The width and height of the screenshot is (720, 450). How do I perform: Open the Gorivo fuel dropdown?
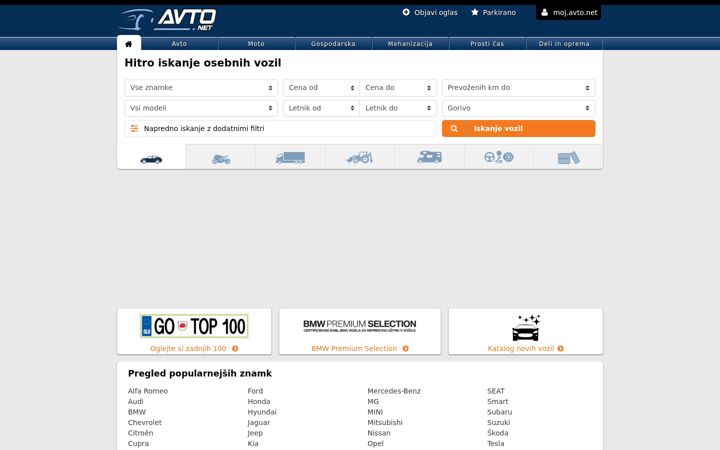pos(519,108)
